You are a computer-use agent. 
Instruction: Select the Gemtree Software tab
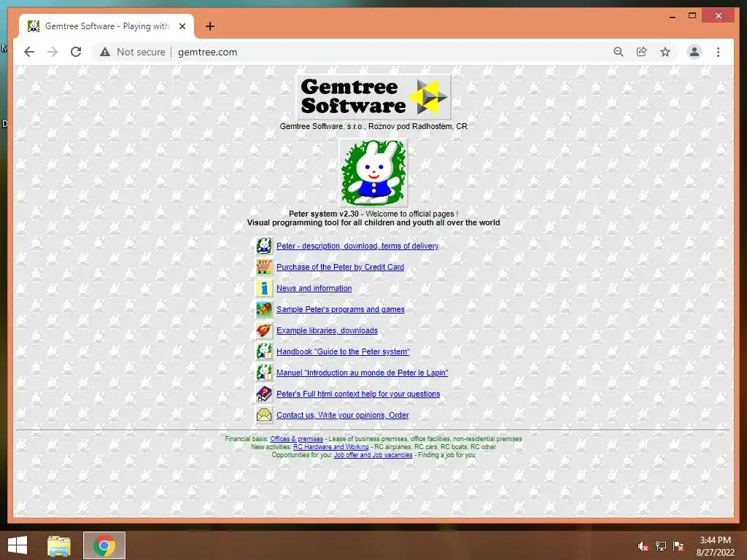(107, 26)
